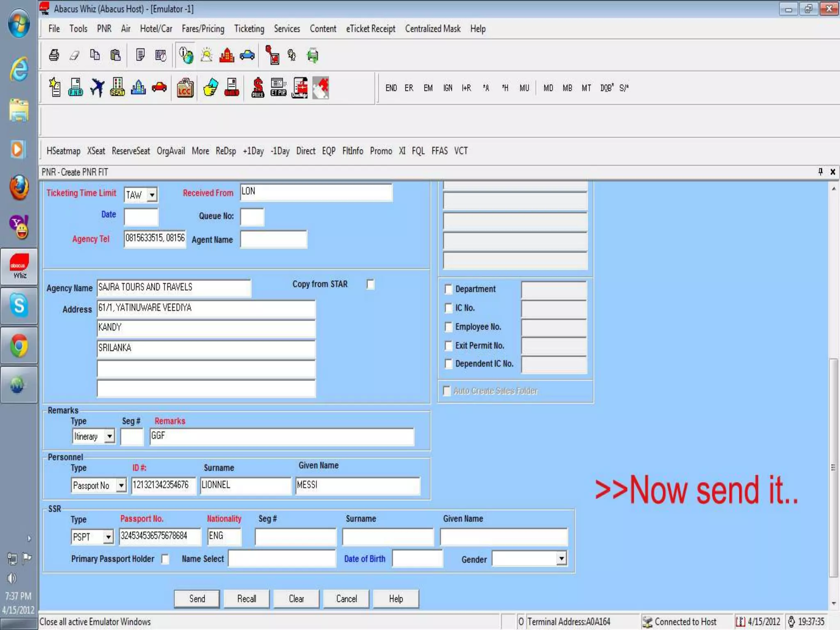The width and height of the screenshot is (840, 630).
Task: Expand the Gender dropdown
Action: pyautogui.click(x=561, y=558)
